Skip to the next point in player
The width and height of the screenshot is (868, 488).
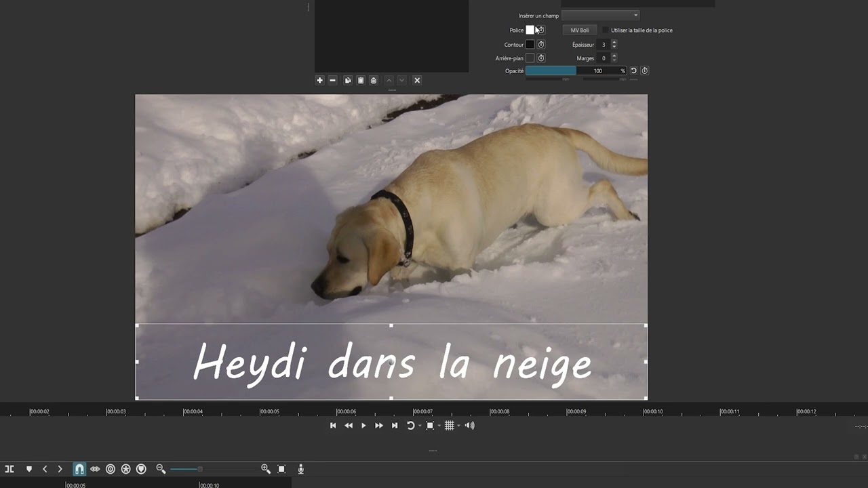395,426
